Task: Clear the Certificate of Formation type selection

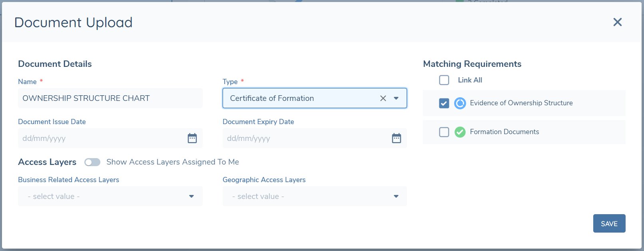Action: 383,98
